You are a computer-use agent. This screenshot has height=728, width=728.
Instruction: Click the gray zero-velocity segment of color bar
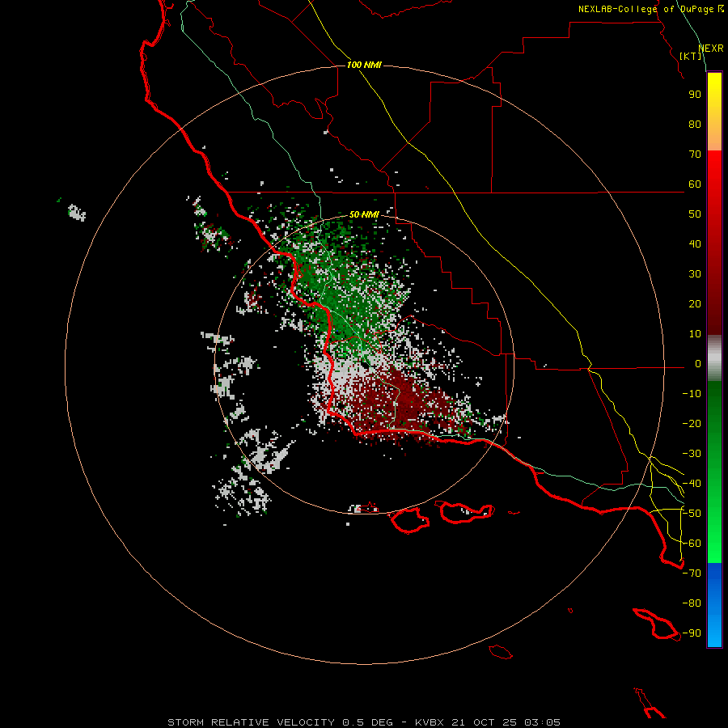(x=714, y=358)
